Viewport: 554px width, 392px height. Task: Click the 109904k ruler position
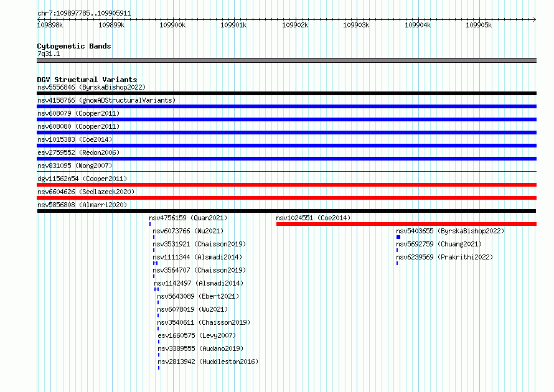(x=418, y=25)
